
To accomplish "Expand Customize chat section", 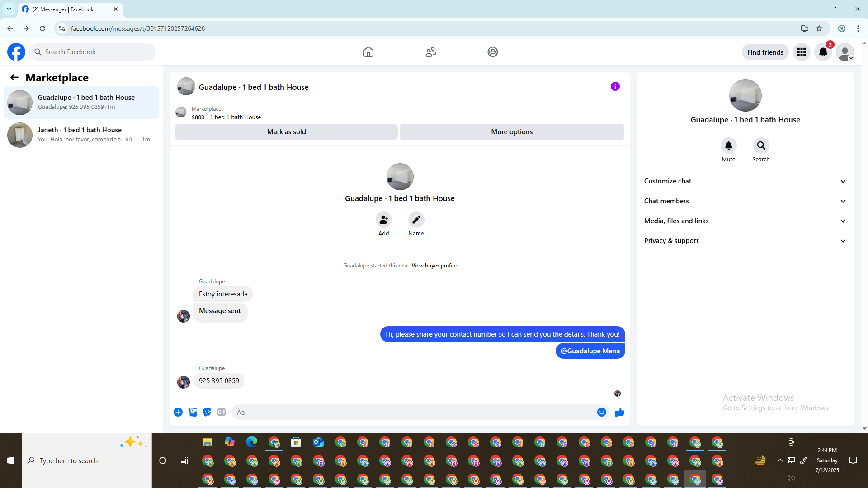I will (745, 181).
